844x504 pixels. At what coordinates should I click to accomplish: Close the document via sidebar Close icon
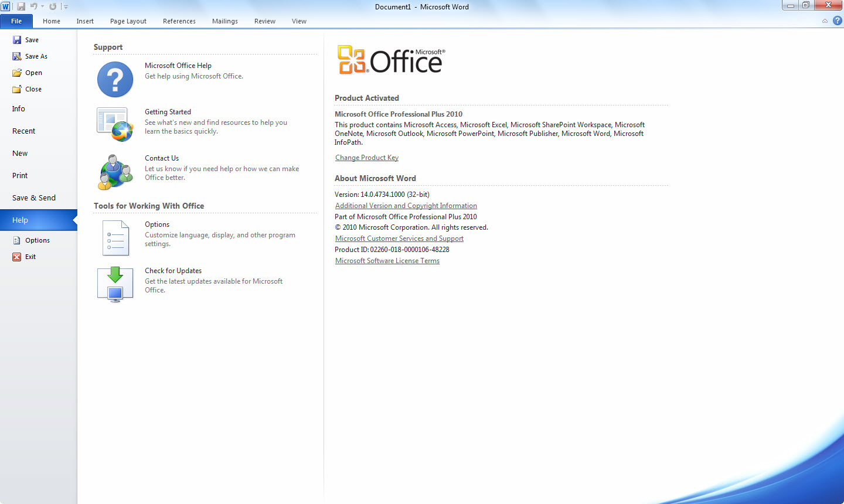tap(16, 89)
